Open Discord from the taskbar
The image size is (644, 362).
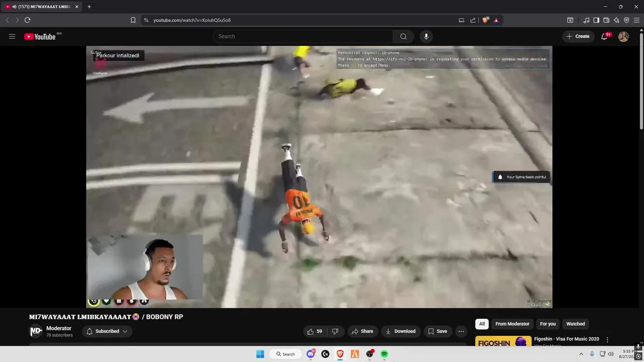coord(311,354)
